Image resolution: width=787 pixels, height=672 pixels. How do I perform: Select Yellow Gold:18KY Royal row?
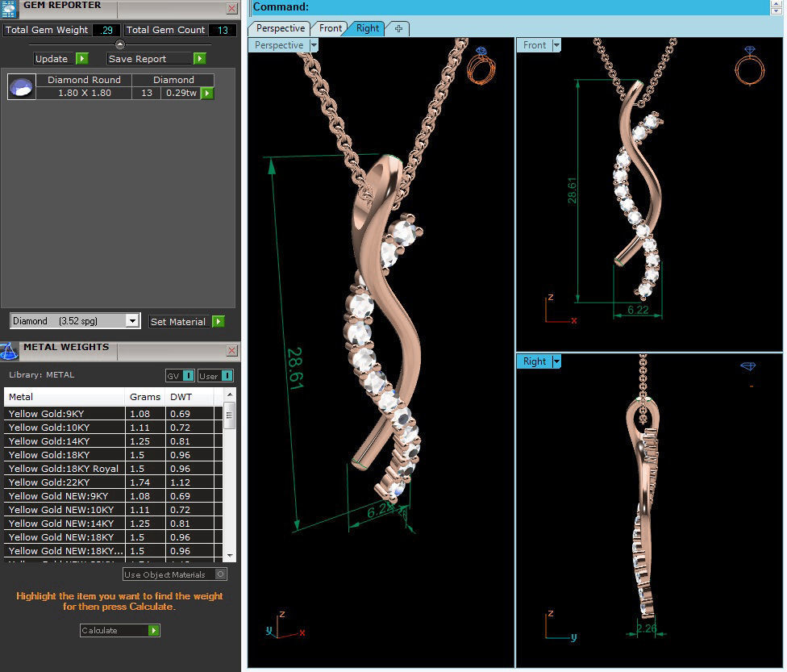click(112, 469)
